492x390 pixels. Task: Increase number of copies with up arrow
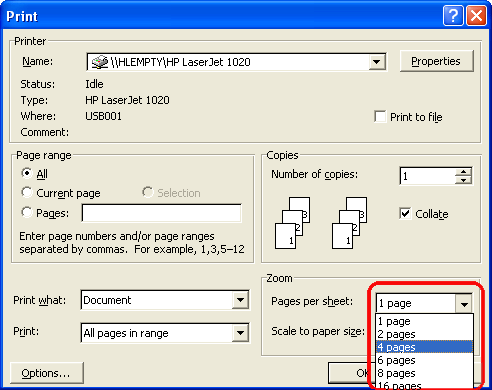click(463, 171)
